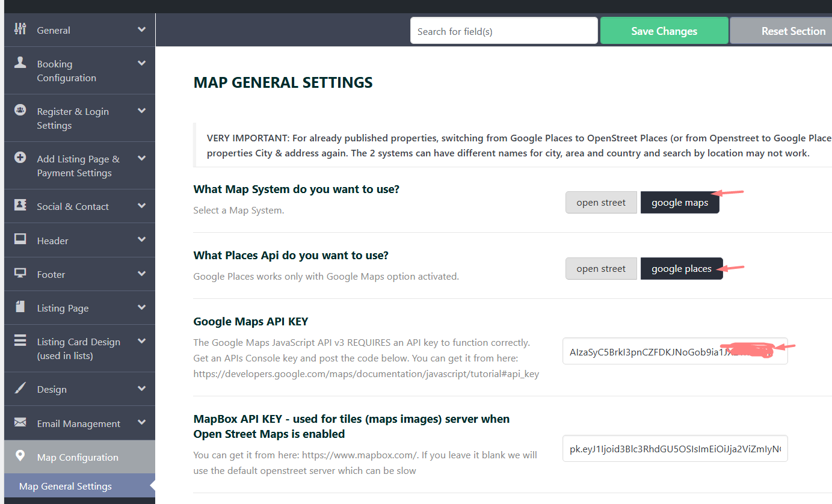Expand the Listing Page section chevron

(x=141, y=307)
